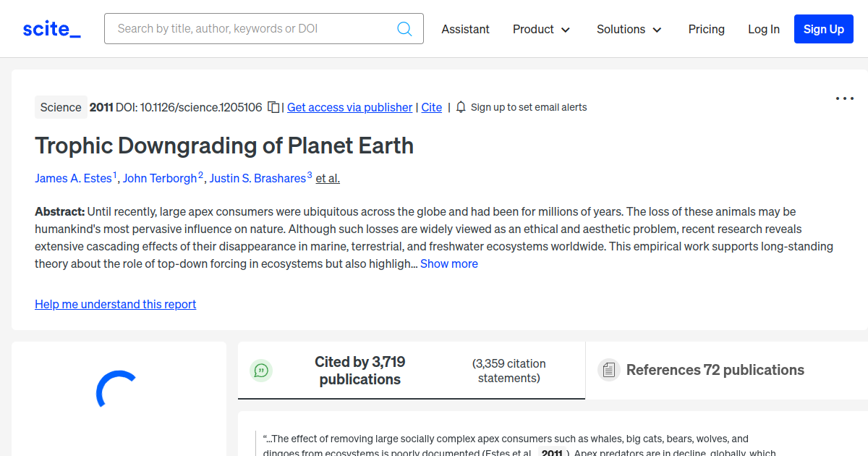Click the search magnifier icon

(404, 29)
